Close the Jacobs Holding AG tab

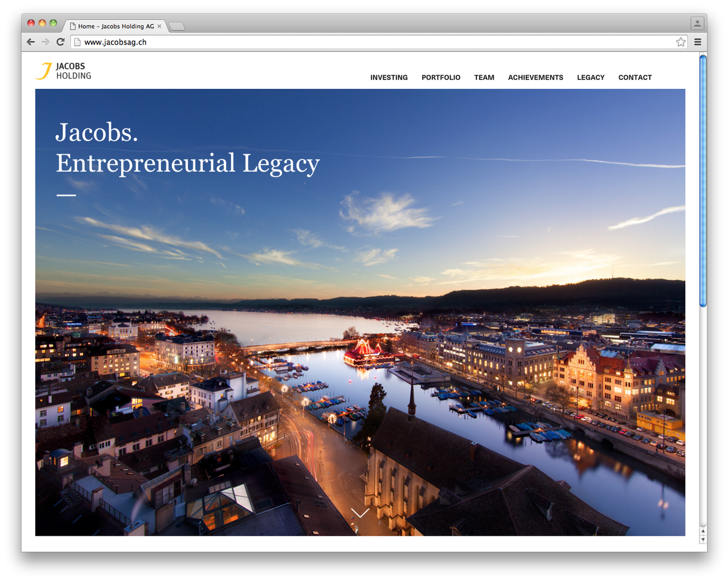coord(159,26)
